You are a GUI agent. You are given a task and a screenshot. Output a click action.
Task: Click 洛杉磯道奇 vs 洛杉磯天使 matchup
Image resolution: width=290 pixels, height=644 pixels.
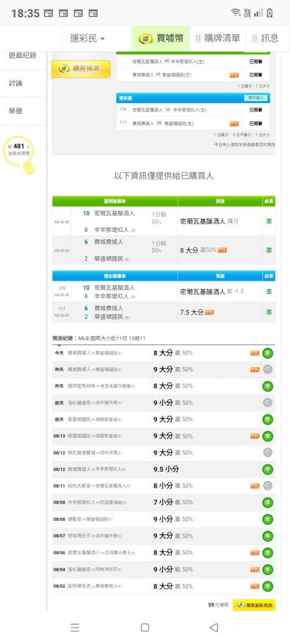click(x=95, y=403)
